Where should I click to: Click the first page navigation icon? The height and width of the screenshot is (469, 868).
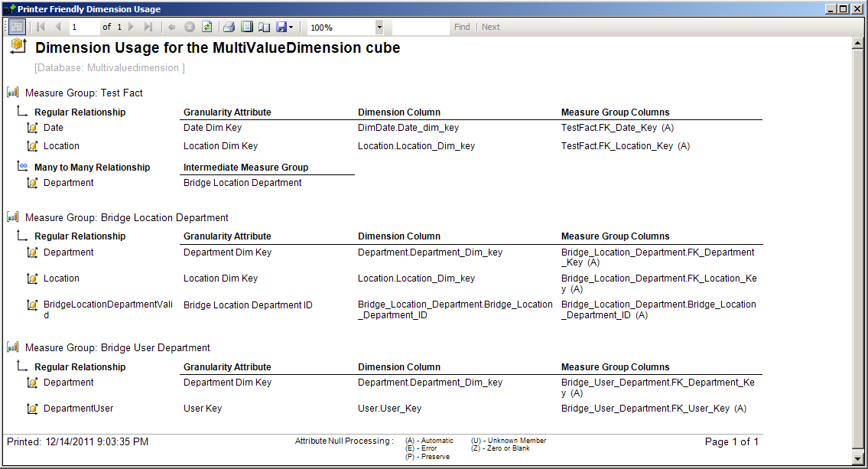[40, 26]
